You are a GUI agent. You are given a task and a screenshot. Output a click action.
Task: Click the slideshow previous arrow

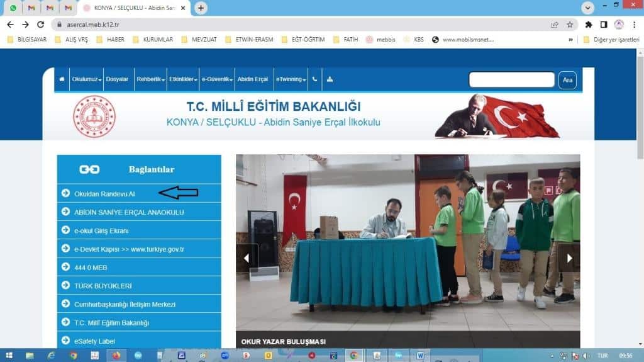[x=247, y=257]
